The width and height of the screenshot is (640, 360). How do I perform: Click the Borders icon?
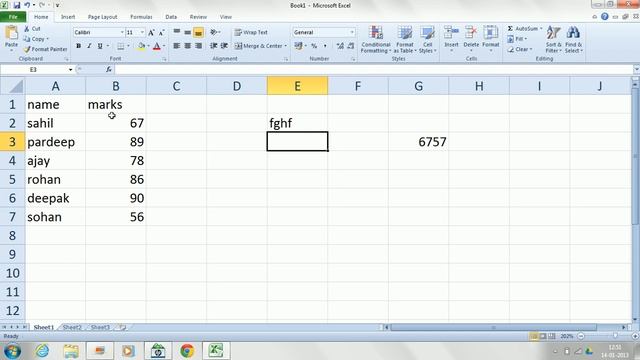(121, 46)
